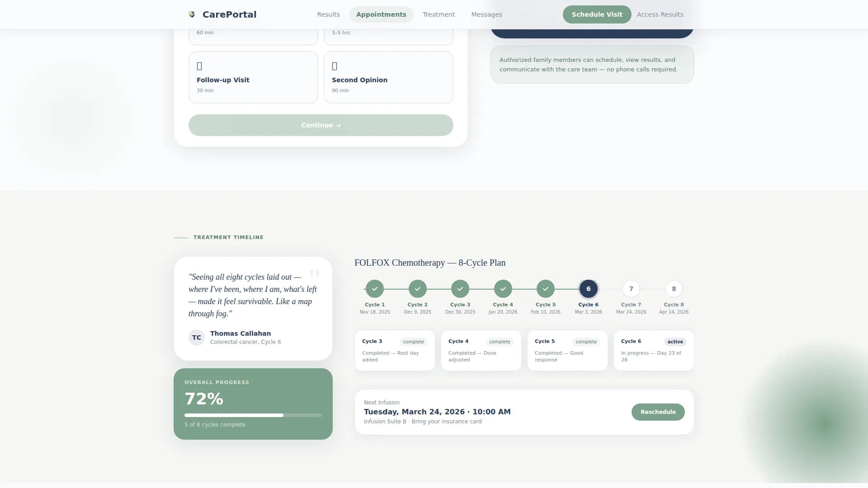The image size is (868, 488).
Task: Go to the Messages tab
Action: [x=486, y=14]
